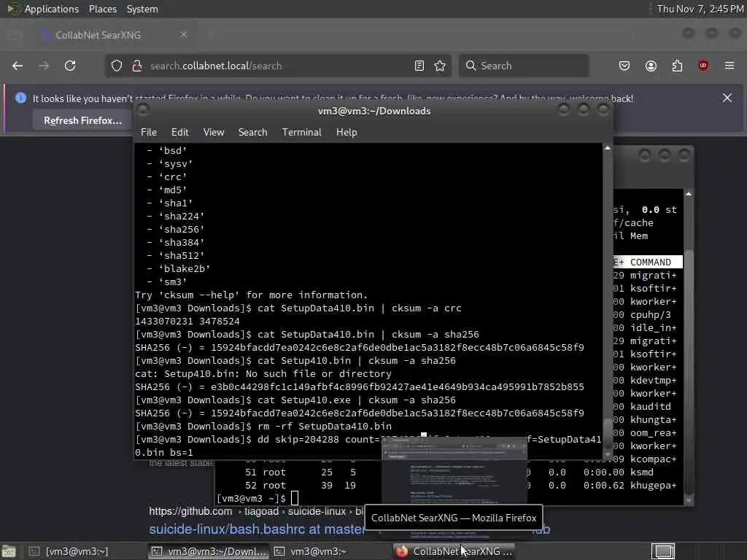Viewport: 747px width, 560px height.
Task: Open uBlock Origin extension icon
Action: click(703, 66)
